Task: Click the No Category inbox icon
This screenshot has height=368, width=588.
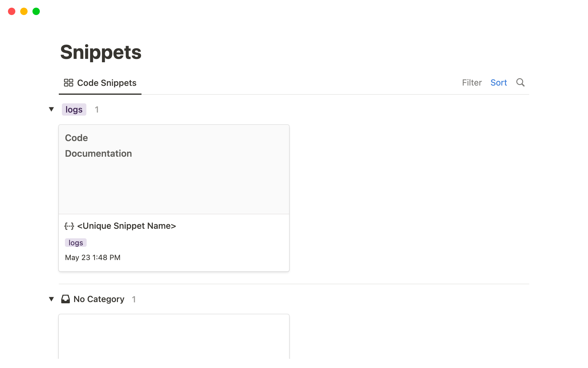Action: [x=66, y=299]
